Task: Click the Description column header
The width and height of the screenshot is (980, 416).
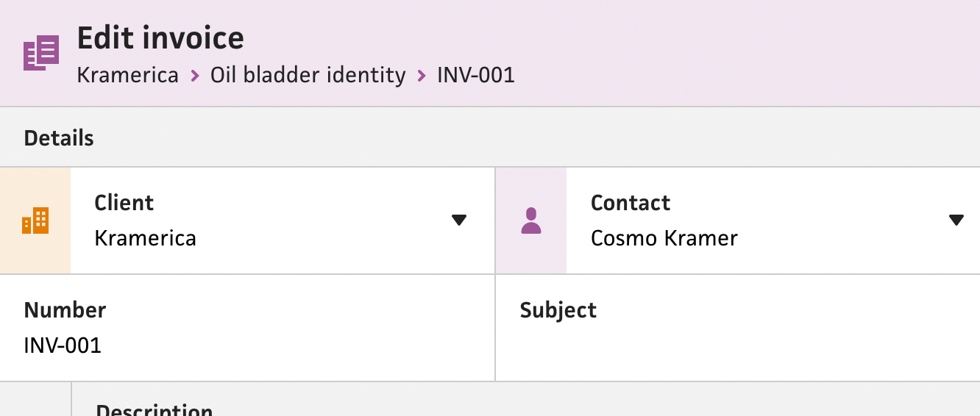Action: [155, 410]
